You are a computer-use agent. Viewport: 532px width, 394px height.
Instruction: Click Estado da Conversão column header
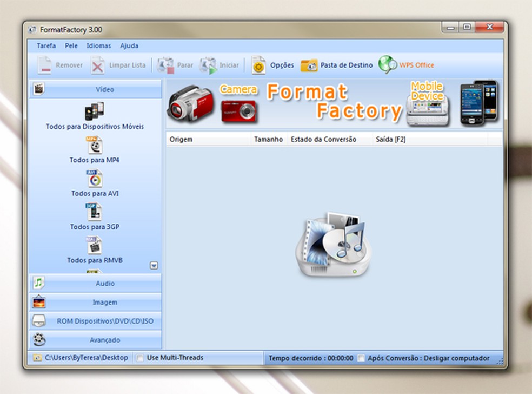point(329,139)
